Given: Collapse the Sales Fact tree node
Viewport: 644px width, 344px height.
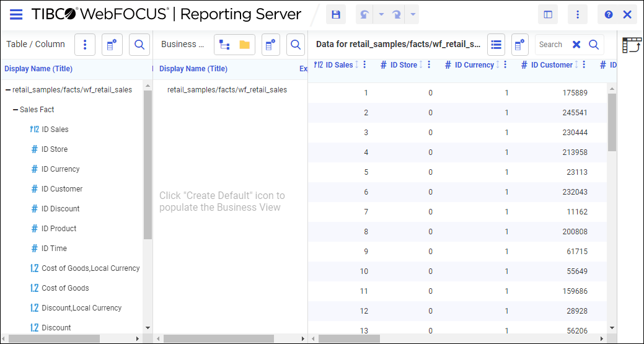Looking at the screenshot, I should point(15,110).
